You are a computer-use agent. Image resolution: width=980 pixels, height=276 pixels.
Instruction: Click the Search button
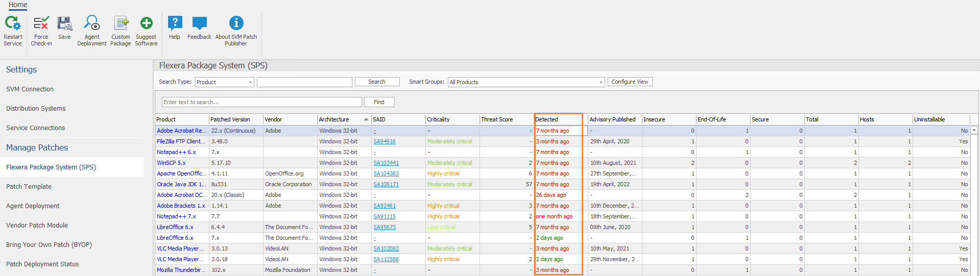(377, 82)
